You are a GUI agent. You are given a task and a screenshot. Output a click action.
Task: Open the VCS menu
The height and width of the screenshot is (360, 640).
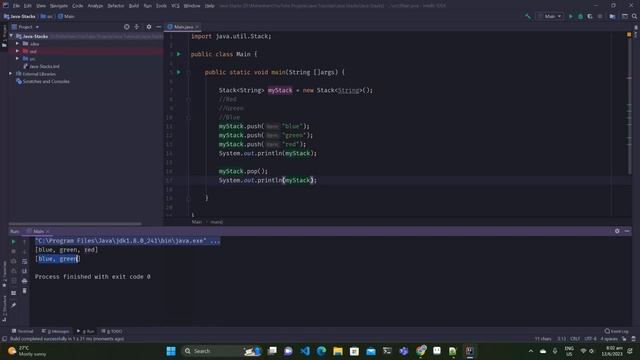click(175, 6)
